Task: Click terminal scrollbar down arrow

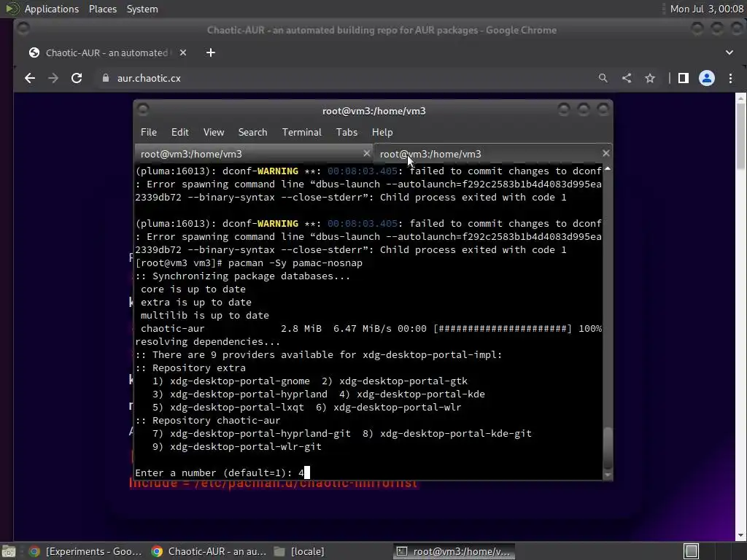Action: point(608,475)
